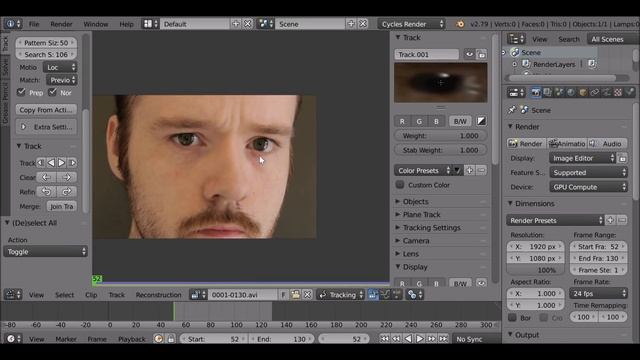Viewport: 640px width, 360px height.
Task: Open the Color Presets dropdown
Action: [x=423, y=171]
